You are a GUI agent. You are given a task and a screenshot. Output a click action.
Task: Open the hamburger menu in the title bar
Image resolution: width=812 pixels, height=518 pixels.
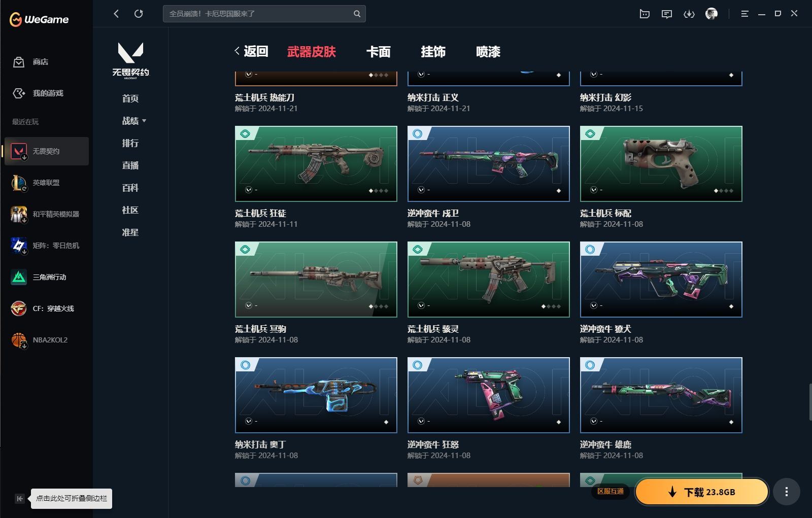pyautogui.click(x=745, y=14)
